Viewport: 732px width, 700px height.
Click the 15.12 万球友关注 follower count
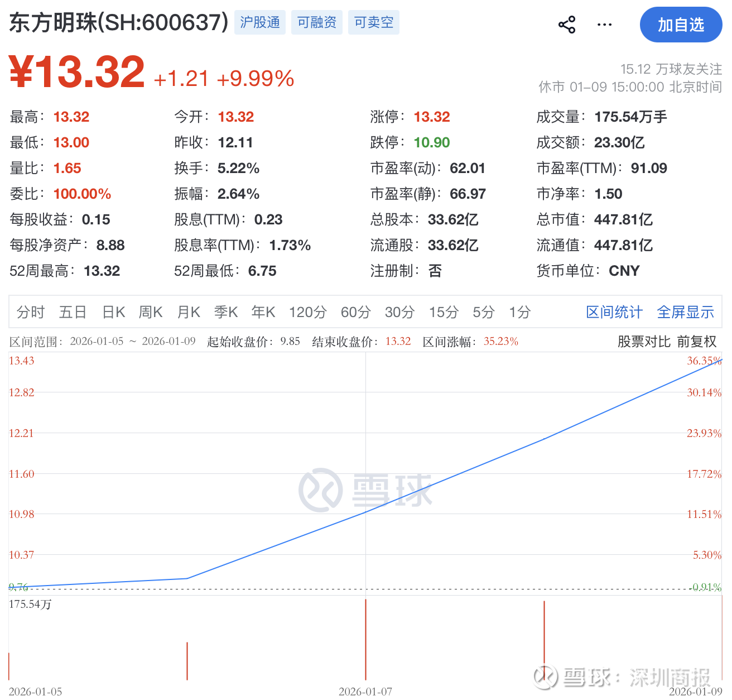point(671,69)
